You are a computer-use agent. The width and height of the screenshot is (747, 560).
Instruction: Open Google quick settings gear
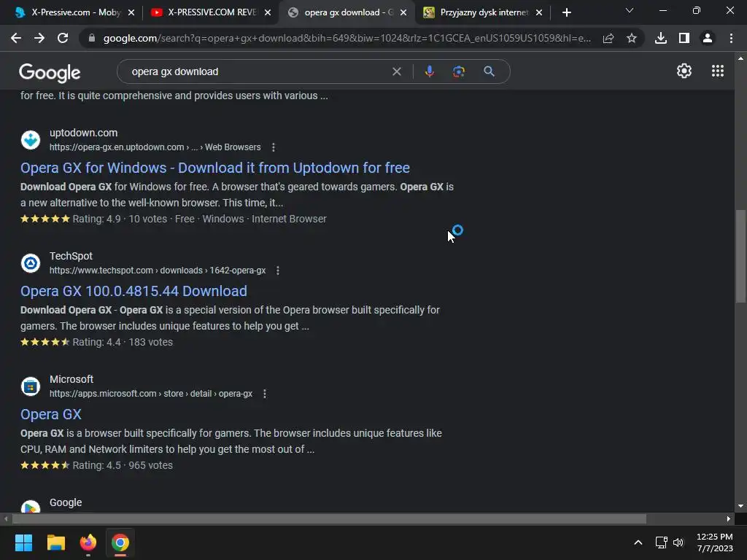click(x=684, y=71)
